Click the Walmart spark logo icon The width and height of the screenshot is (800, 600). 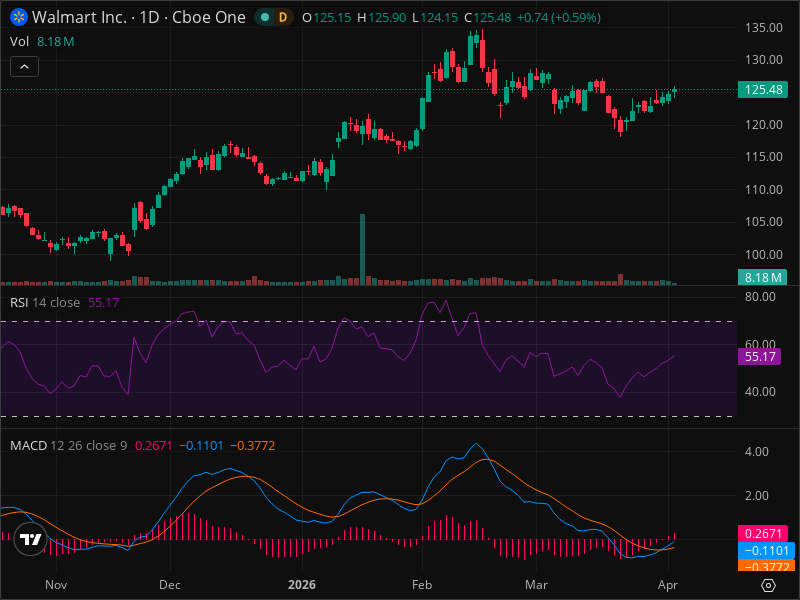point(19,17)
